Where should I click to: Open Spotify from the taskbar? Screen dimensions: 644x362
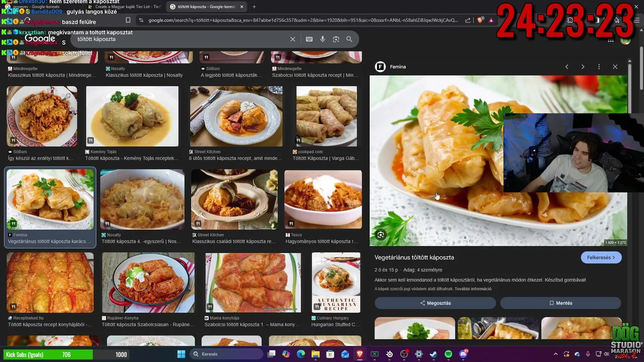448,354
